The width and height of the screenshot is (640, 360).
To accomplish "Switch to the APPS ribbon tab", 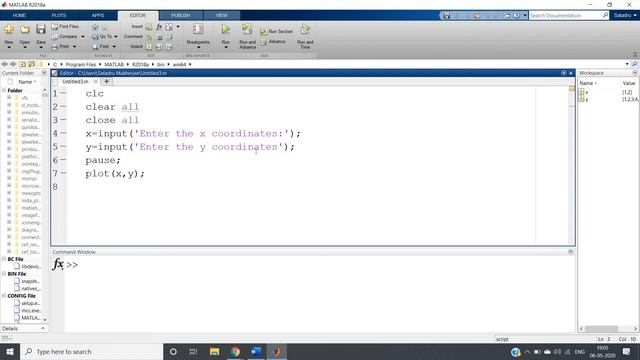I will (x=98, y=15).
